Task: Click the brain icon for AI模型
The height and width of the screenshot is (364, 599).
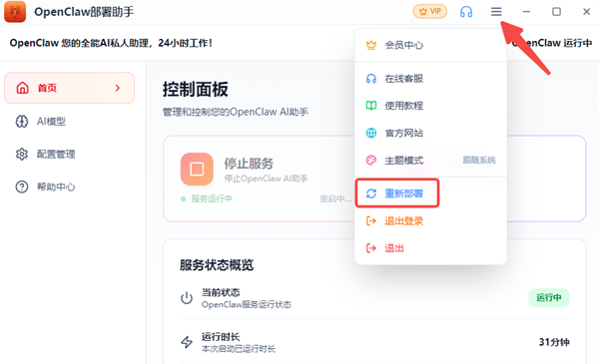Action: click(x=22, y=122)
